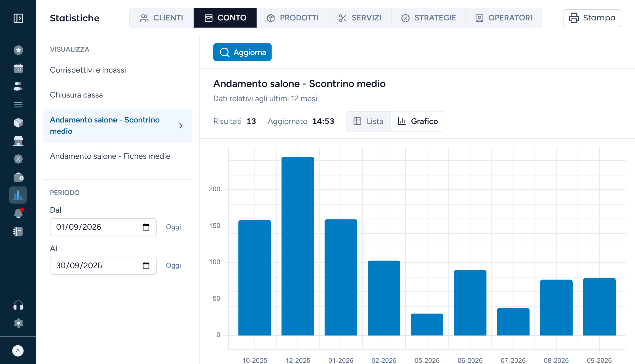Open the favorites star icon in sidebar
This screenshot has height=364, width=635.
[x=18, y=50]
